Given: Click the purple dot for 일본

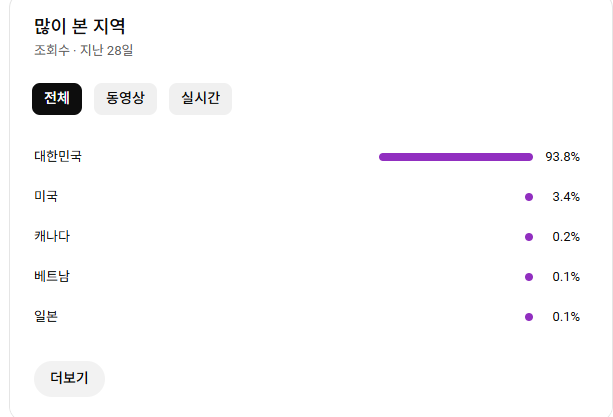Looking at the screenshot, I should (528, 317).
